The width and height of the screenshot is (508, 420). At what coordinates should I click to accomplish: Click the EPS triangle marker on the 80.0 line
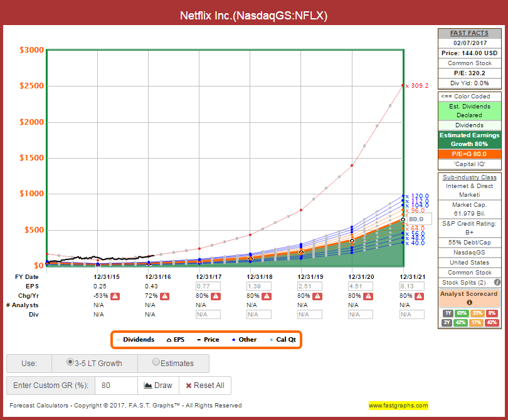click(x=403, y=219)
